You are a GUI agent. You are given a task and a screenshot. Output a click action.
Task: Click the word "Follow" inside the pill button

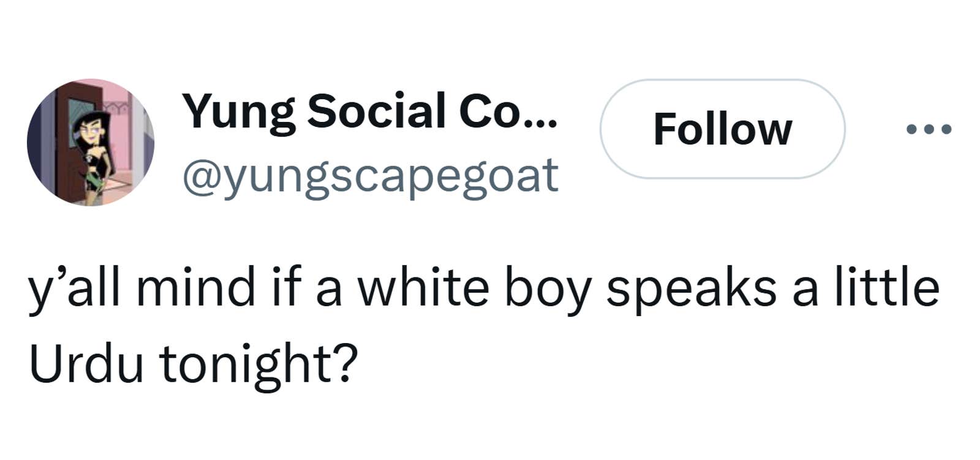(722, 129)
